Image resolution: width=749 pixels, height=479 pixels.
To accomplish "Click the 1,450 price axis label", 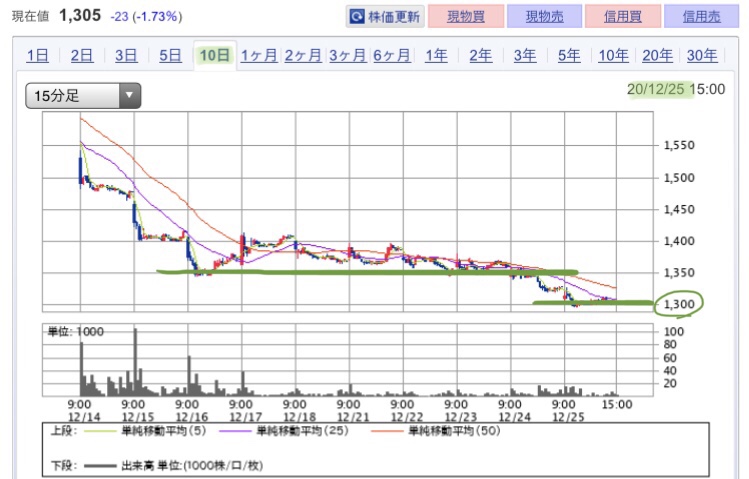I will pos(679,209).
